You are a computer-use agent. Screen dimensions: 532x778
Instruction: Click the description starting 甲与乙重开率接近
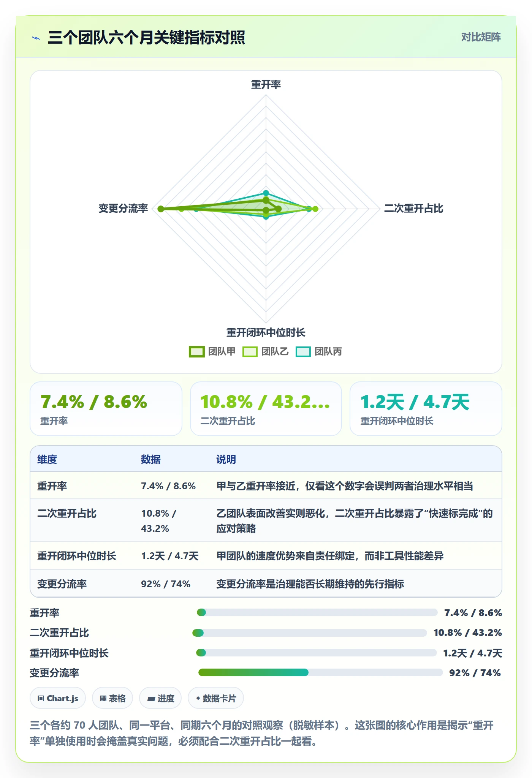pyautogui.click(x=345, y=486)
